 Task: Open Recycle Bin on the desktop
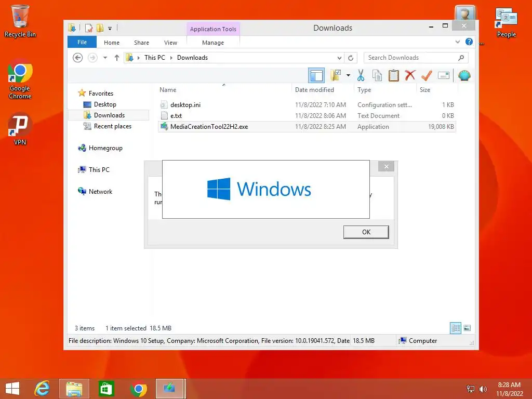click(x=20, y=21)
